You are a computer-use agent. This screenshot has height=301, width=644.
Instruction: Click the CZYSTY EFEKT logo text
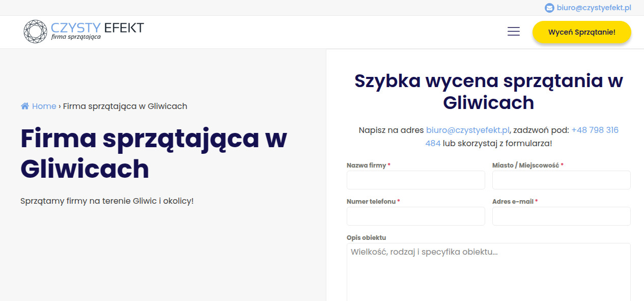pos(97,28)
